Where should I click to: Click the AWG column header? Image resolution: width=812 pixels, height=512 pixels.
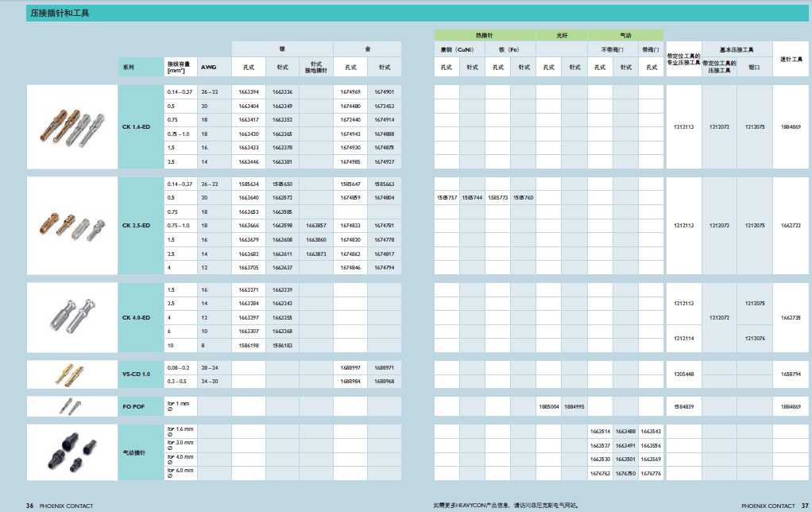coord(209,68)
